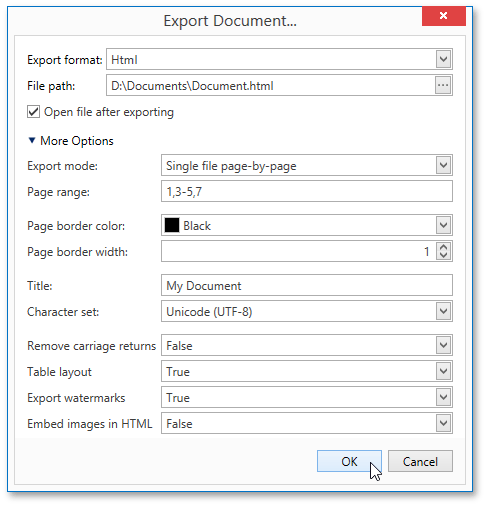Image resolution: width=486 pixels, height=506 pixels.
Task: Click the Export watermarks label
Action: (x=76, y=398)
